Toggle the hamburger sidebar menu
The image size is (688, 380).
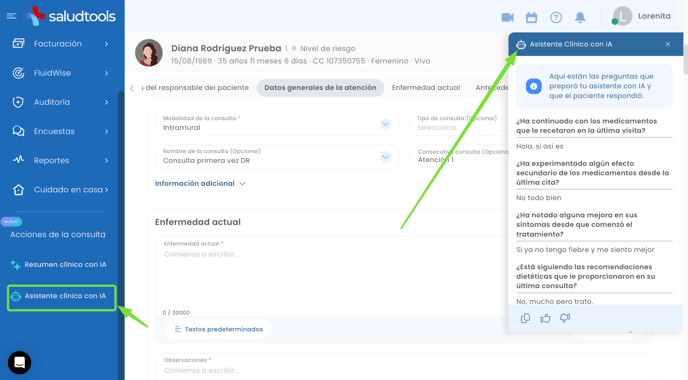(11, 16)
